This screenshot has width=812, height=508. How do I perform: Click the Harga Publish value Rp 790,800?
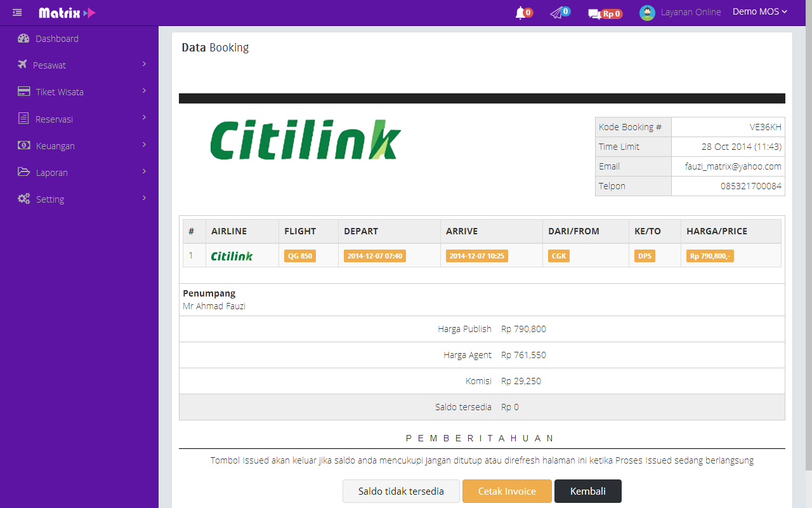tap(523, 329)
